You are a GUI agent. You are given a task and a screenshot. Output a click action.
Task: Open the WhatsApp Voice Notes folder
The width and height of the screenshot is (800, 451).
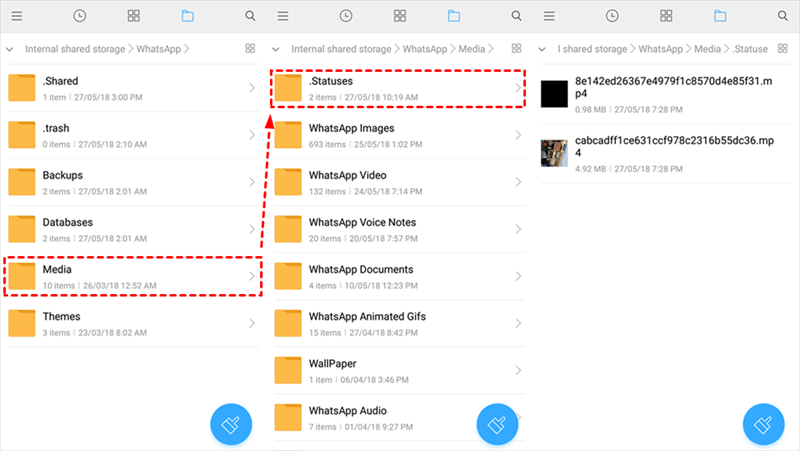(396, 229)
